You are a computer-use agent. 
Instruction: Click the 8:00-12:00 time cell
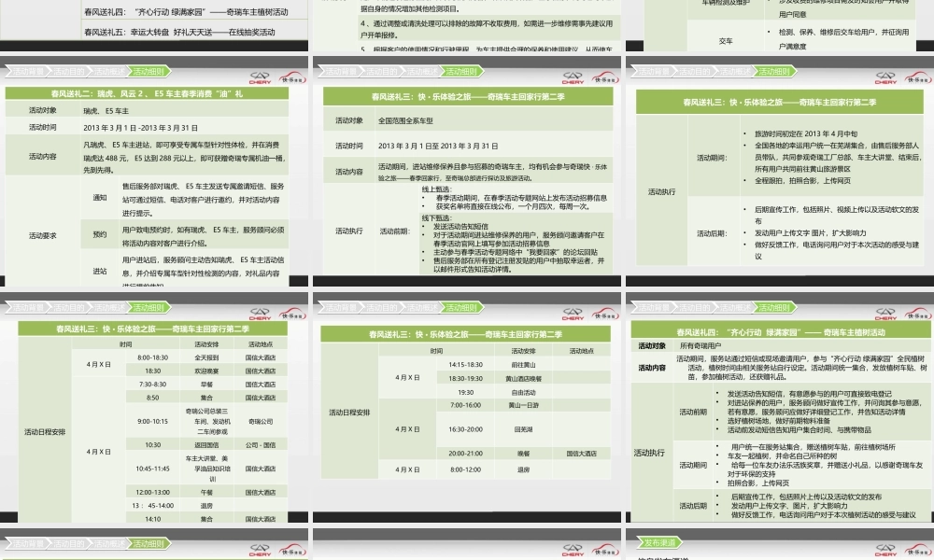pyautogui.click(x=466, y=469)
